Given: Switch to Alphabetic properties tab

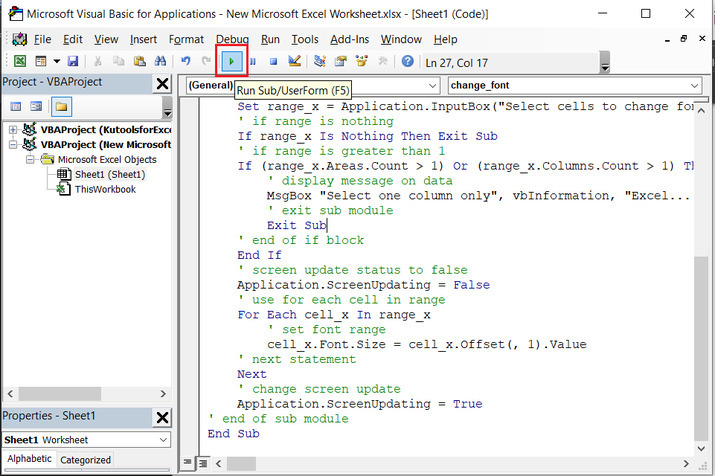Looking at the screenshot, I should click(29, 459).
